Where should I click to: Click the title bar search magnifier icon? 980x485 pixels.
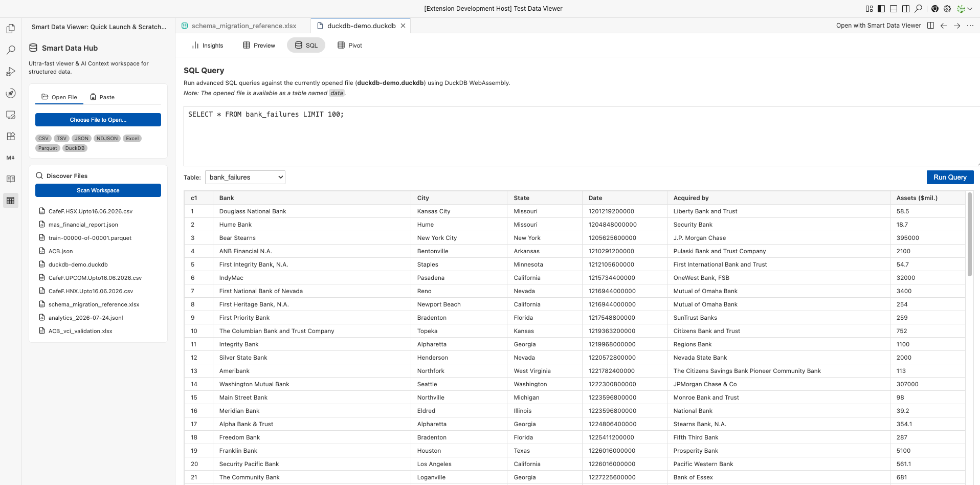pos(918,9)
